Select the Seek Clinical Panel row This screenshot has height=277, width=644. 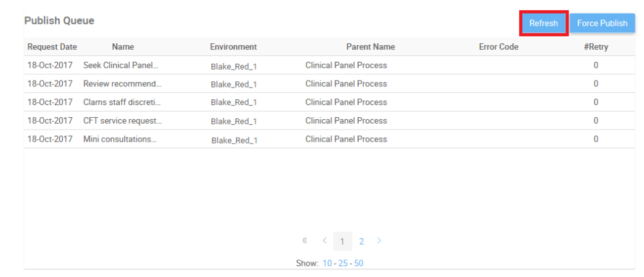[x=120, y=65]
